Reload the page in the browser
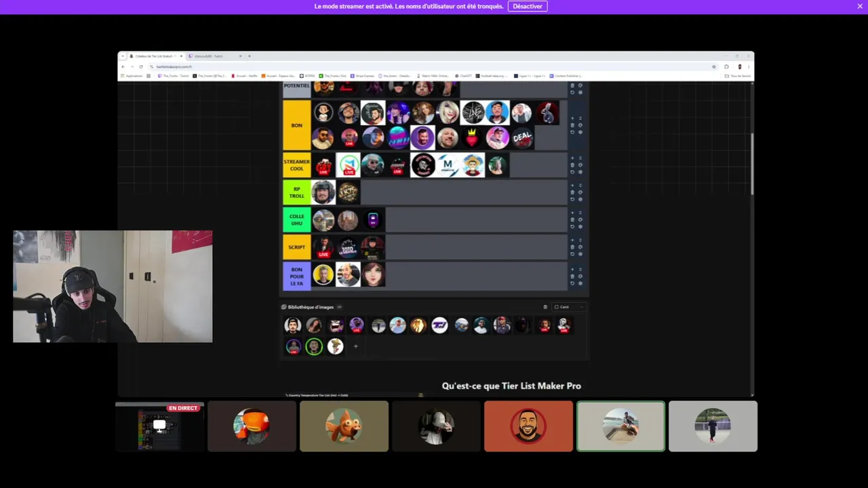This screenshot has width=868, height=488. click(141, 66)
